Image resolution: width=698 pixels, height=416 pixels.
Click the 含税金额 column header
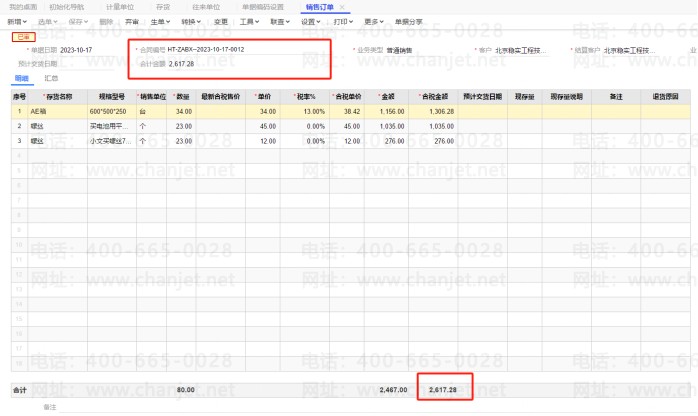pos(433,97)
